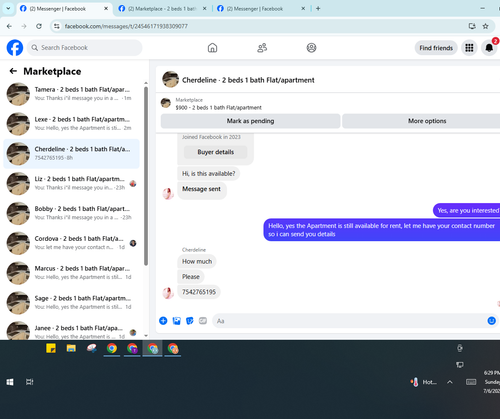Open the notifications bell icon
This screenshot has width=500, height=419.
pyautogui.click(x=489, y=48)
